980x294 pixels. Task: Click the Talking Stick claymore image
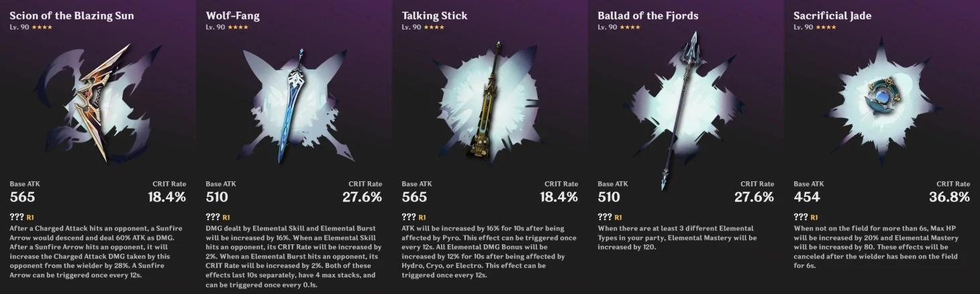tap(488, 101)
